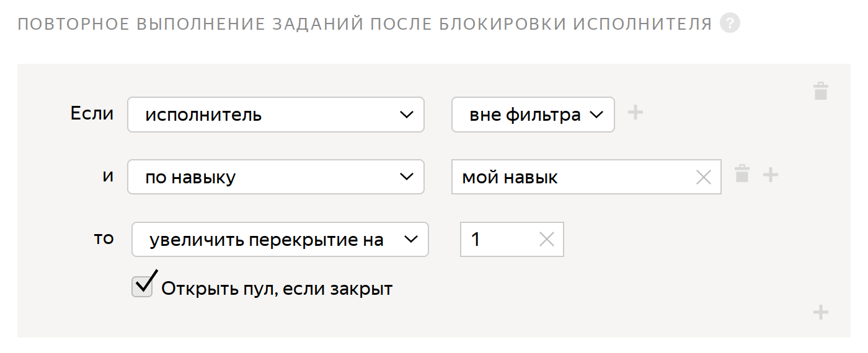868x353 pixels.
Task: Clear the overlap value '1' with X
Action: [x=547, y=240]
